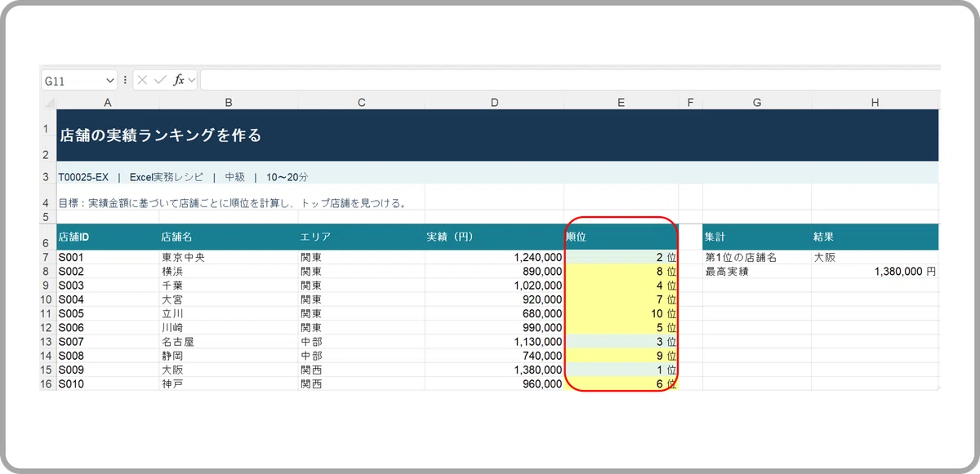Select row 7 header
980x474 pixels.
[48, 257]
